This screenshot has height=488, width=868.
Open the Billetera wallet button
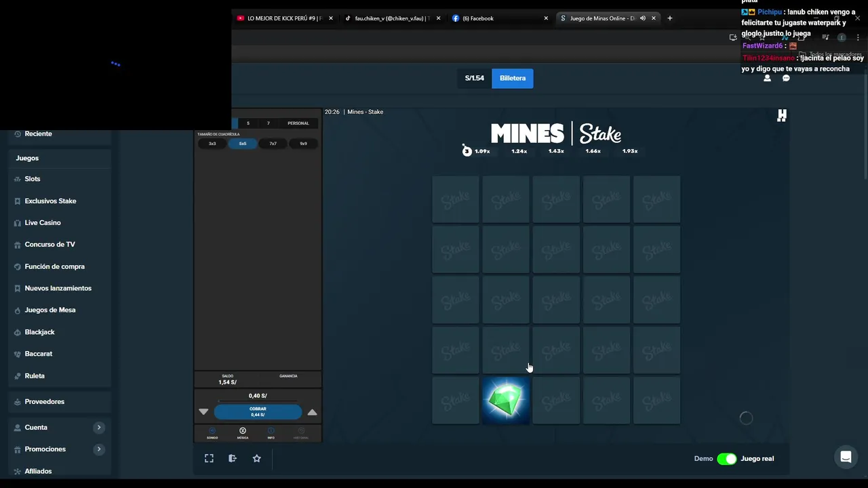[513, 78]
